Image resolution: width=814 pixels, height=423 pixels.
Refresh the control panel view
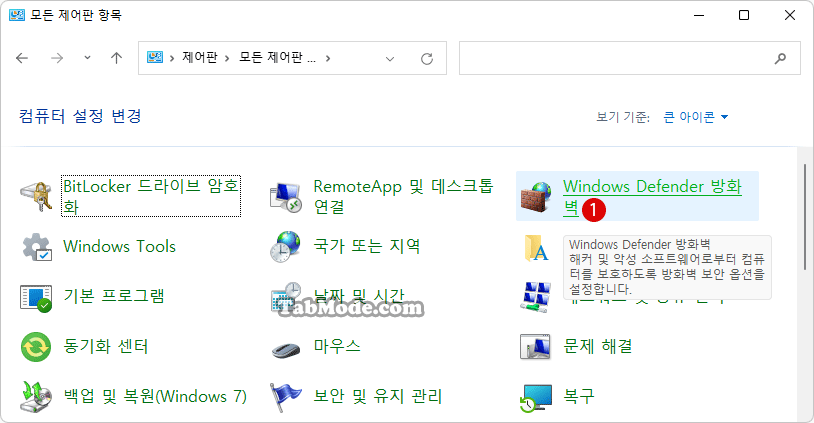click(427, 59)
